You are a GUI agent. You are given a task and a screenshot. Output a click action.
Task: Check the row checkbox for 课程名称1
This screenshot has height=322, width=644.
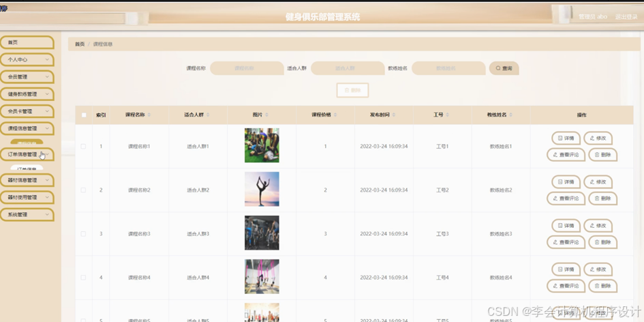click(83, 147)
